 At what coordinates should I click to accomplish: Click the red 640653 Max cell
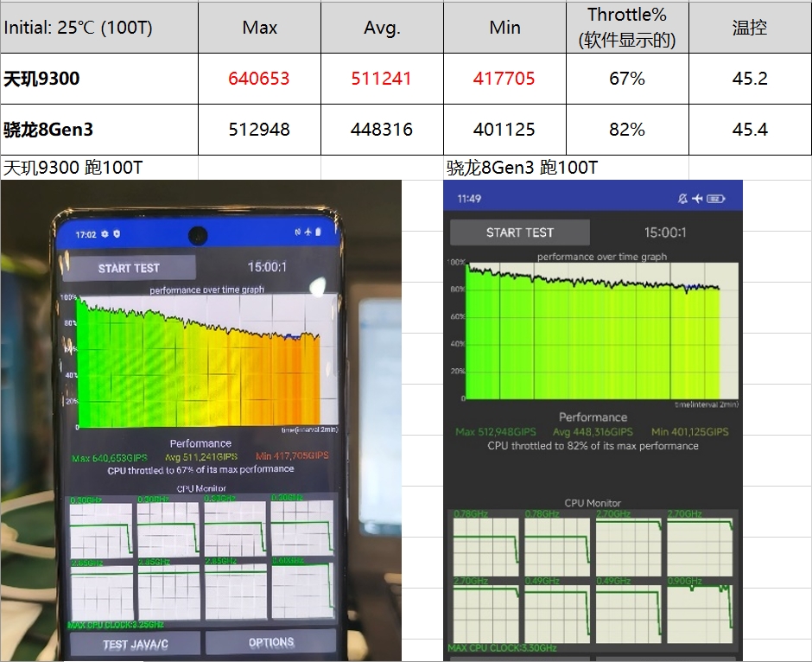tap(259, 79)
